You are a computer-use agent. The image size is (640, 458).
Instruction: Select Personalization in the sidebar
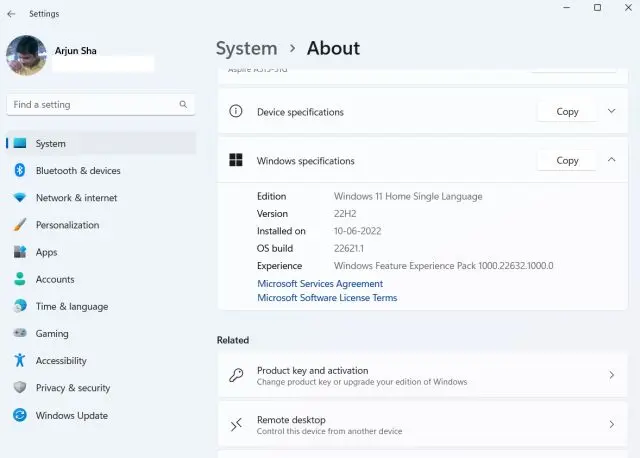(x=101, y=225)
